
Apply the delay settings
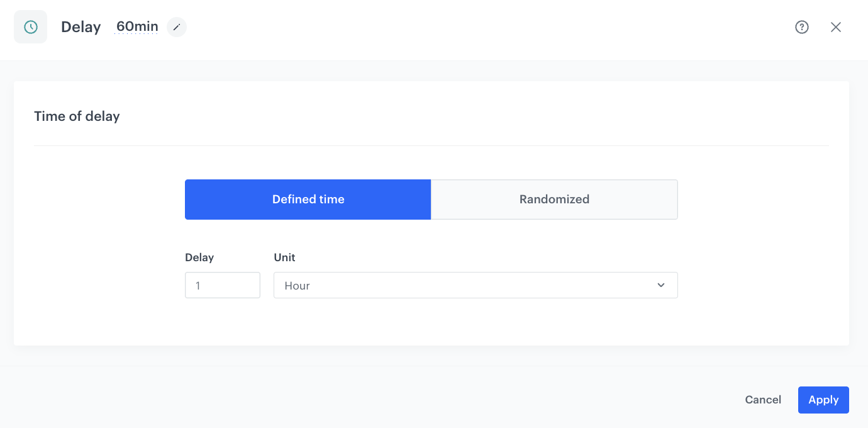[823, 400]
